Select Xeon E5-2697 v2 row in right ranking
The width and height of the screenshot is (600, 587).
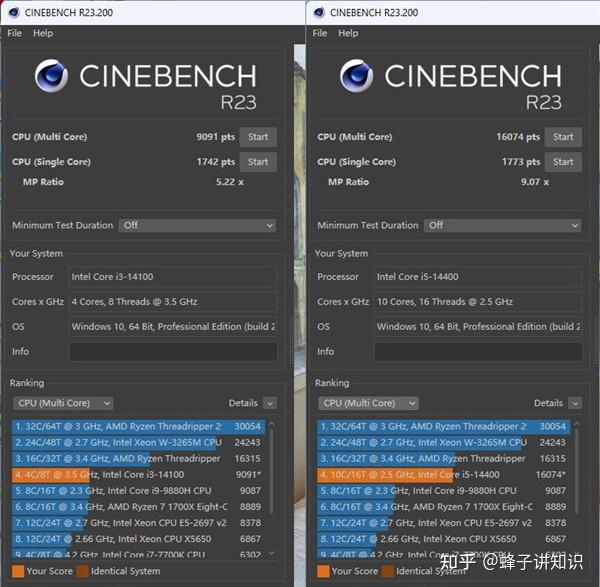tap(444, 523)
